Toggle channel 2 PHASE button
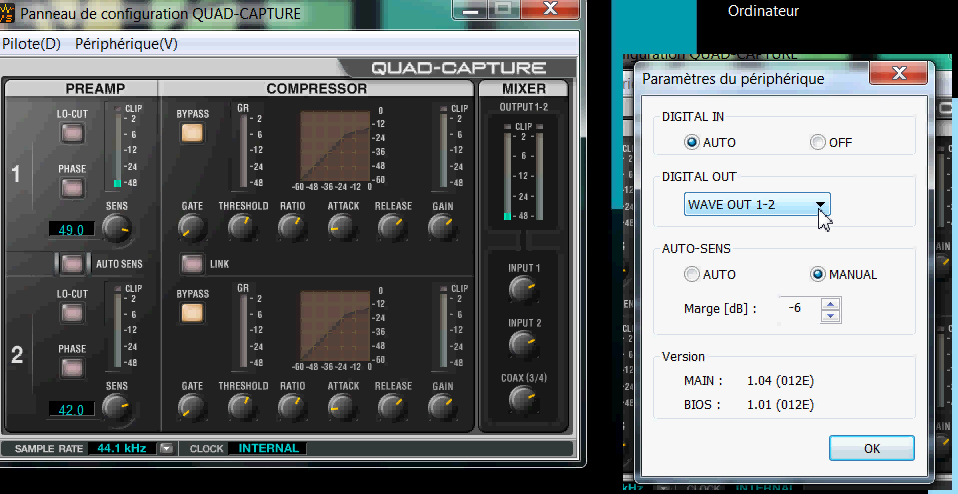Image resolution: width=958 pixels, height=494 pixels. click(x=72, y=367)
